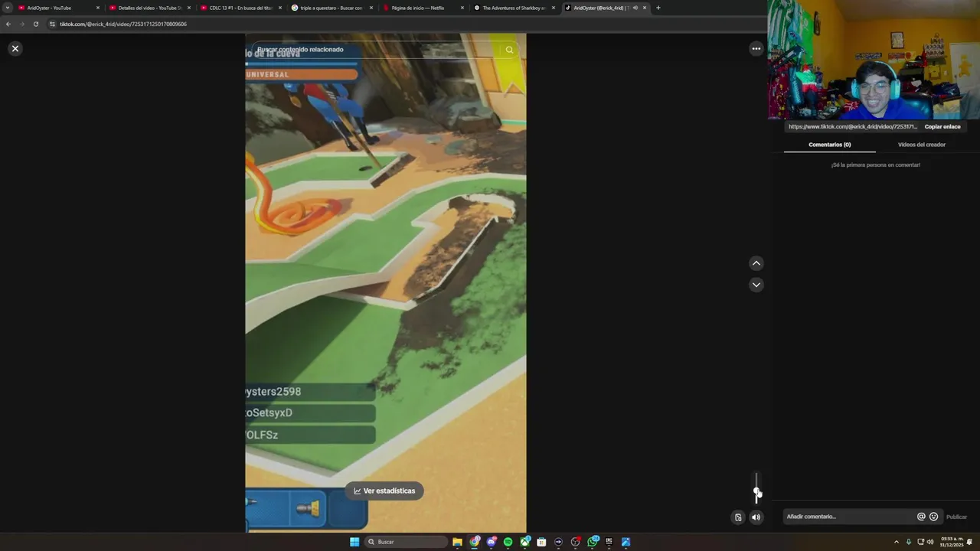Open the Xbox app from the taskbar
This screenshot has height=551, width=980.
[x=525, y=542]
